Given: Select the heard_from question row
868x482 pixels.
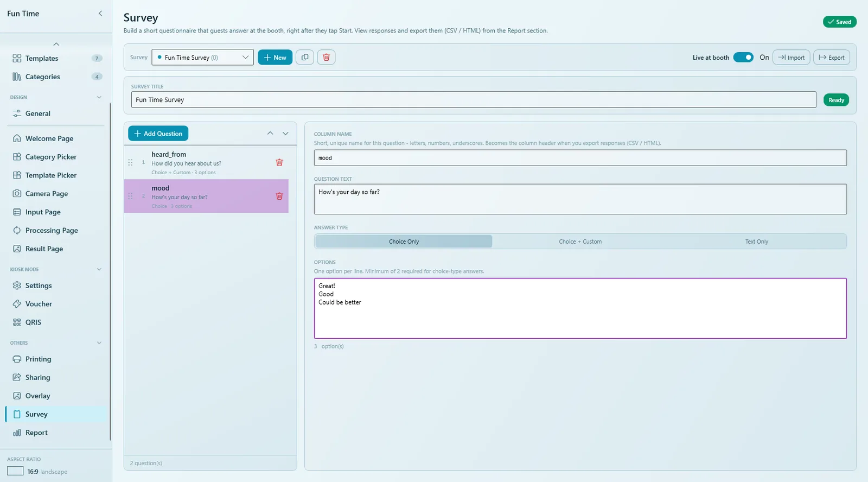Looking at the screenshot, I should tap(206, 162).
